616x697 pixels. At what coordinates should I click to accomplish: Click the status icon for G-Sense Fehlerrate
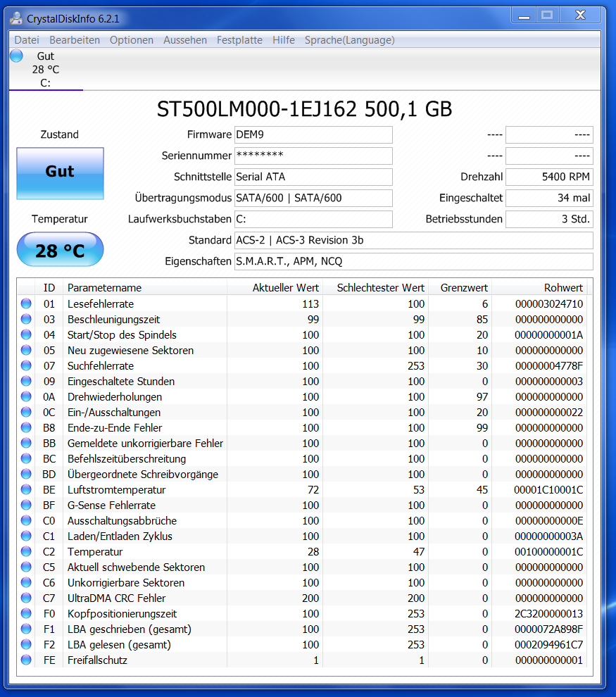[x=26, y=505]
